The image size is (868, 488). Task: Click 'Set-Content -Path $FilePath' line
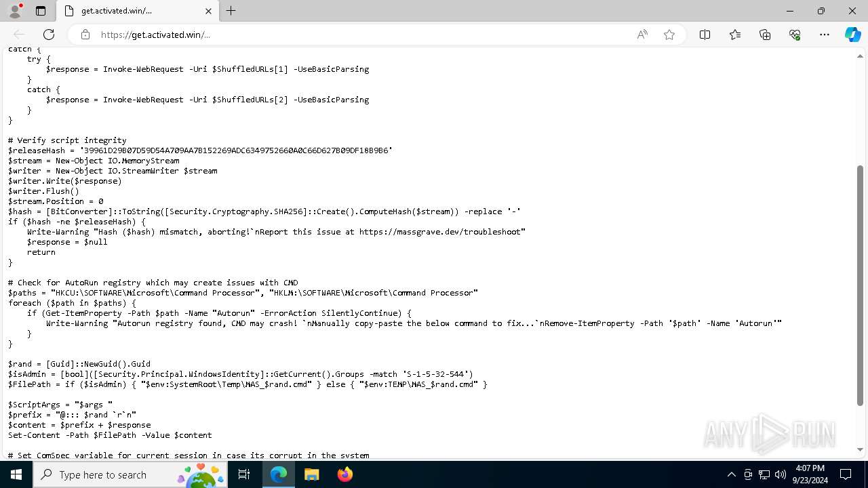click(110, 435)
